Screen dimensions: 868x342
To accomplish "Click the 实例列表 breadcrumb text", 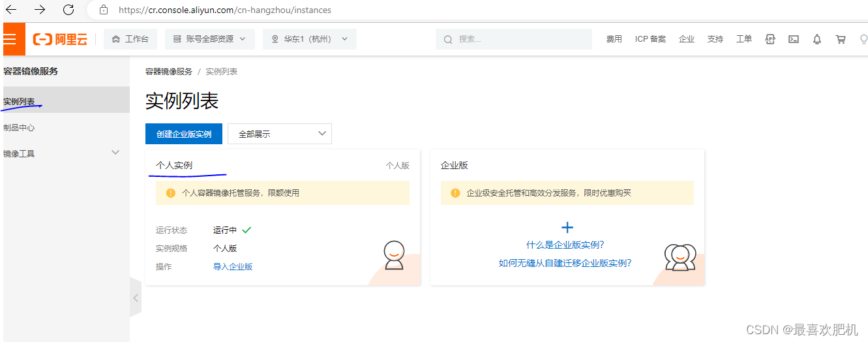I will (x=222, y=72).
